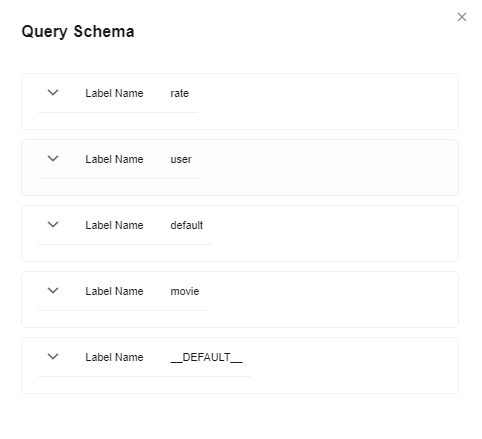Click empty area of the user card
The image size is (482, 439).
[x=327, y=167]
